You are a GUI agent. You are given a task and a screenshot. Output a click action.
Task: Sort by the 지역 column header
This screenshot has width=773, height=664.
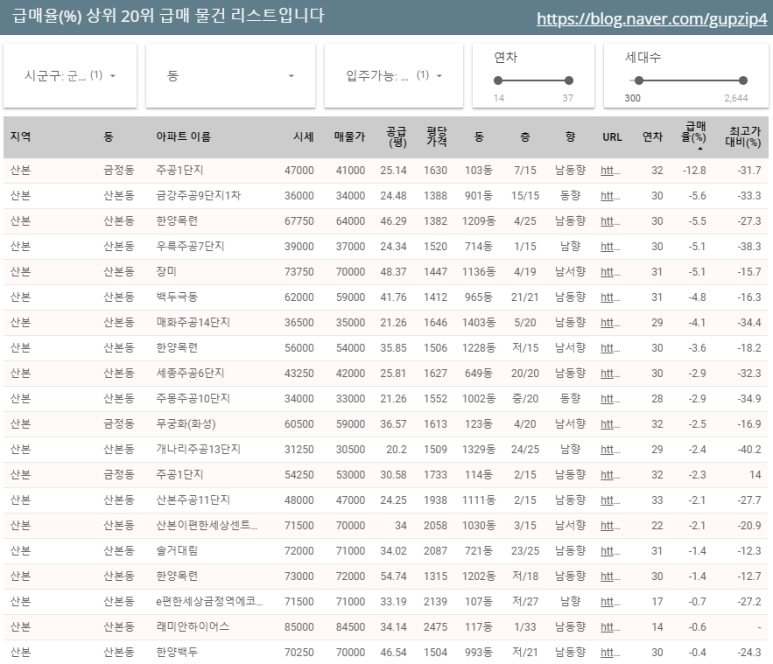[21, 137]
